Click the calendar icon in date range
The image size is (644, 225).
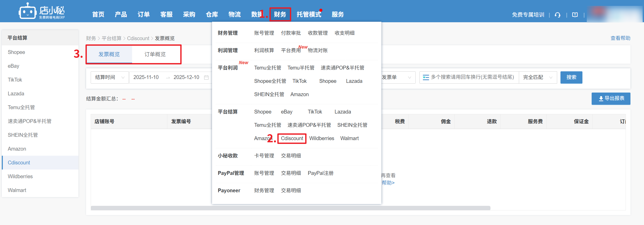[206, 77]
